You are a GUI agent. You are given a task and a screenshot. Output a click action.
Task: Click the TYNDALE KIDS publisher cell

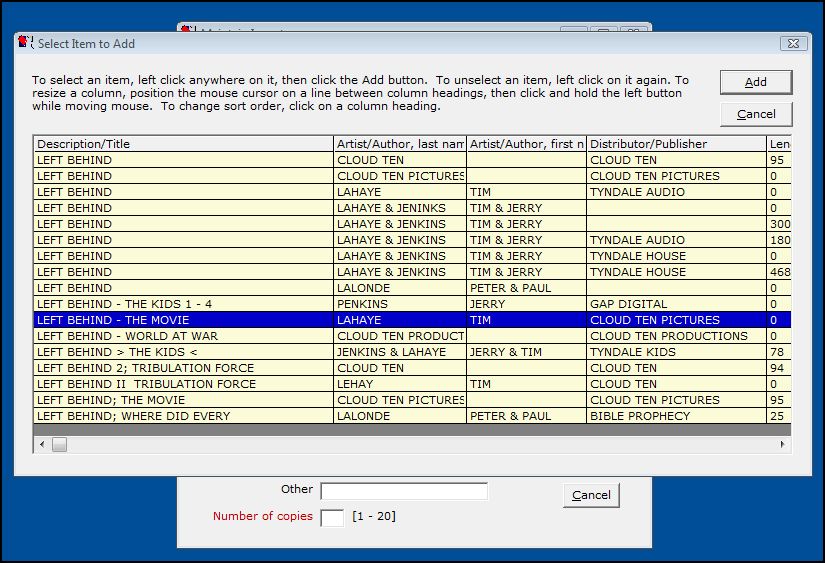pos(677,352)
